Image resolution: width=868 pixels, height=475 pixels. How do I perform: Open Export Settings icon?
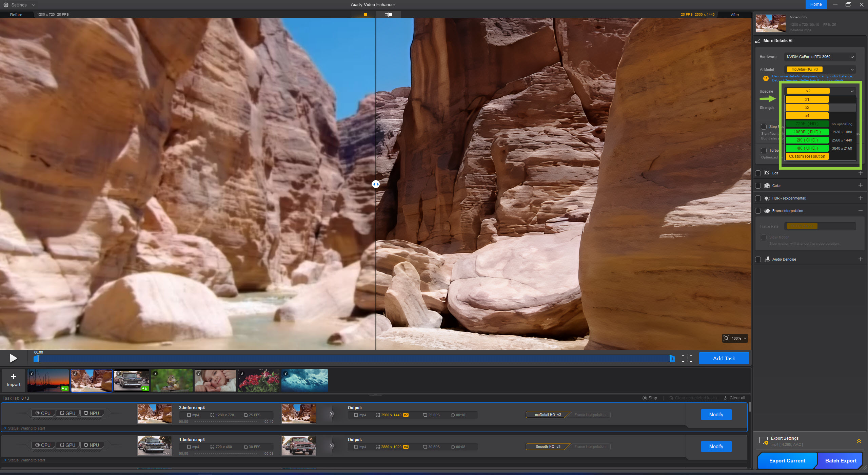coord(764,441)
